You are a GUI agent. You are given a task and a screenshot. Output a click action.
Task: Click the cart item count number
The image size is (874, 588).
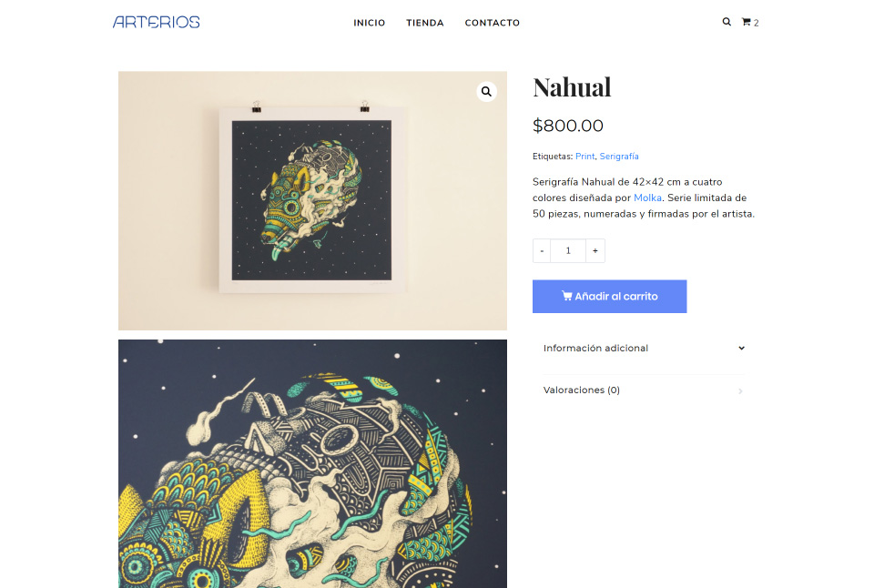tap(757, 23)
